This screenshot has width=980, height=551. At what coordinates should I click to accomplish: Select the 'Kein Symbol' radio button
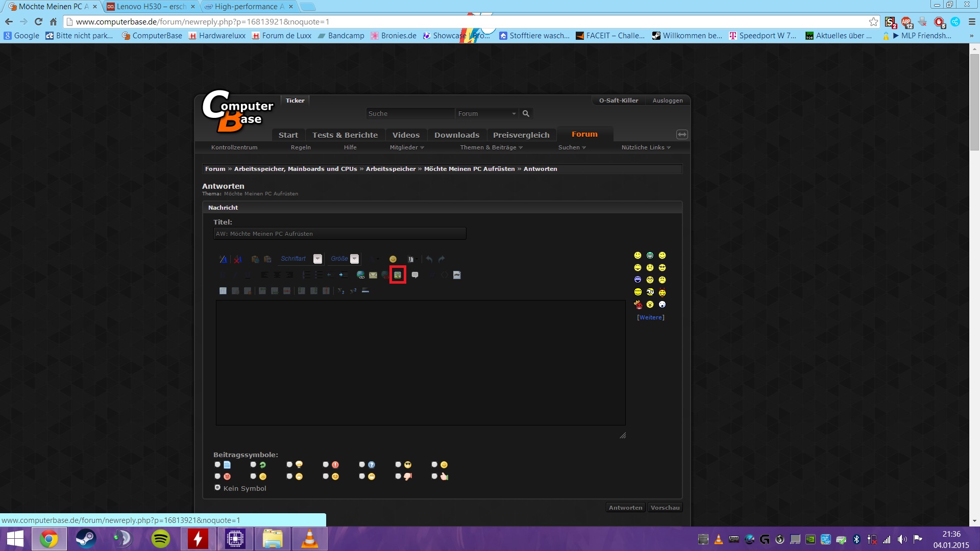point(217,488)
